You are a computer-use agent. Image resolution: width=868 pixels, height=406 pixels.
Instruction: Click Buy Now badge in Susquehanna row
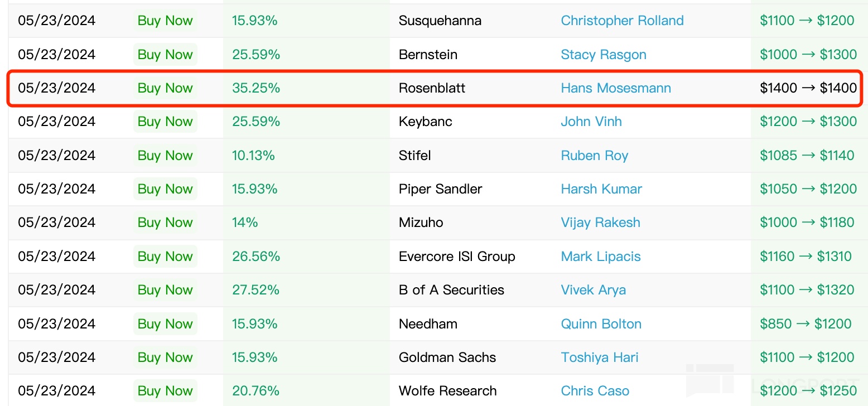tap(165, 21)
